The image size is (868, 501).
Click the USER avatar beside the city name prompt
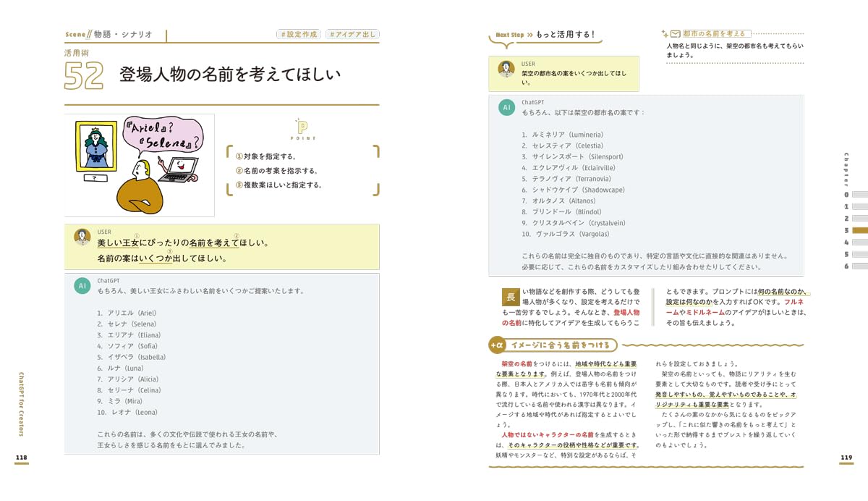pyautogui.click(x=506, y=69)
